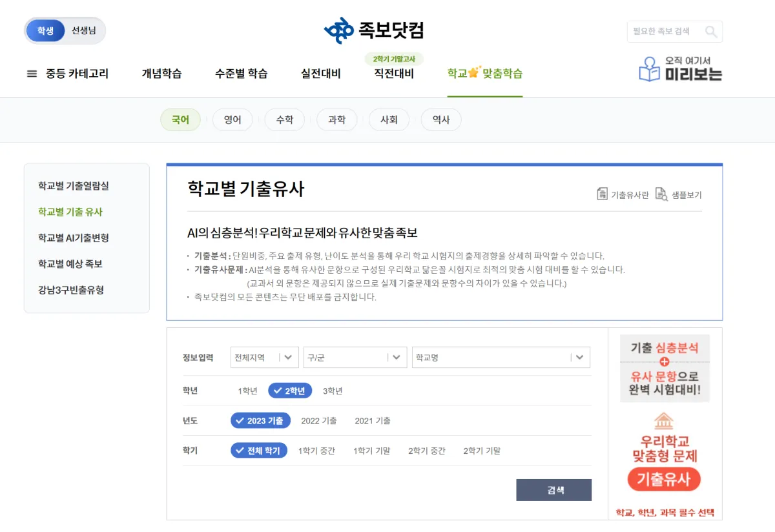Select 3학년 grade option
The image size is (775, 532).
click(x=333, y=391)
